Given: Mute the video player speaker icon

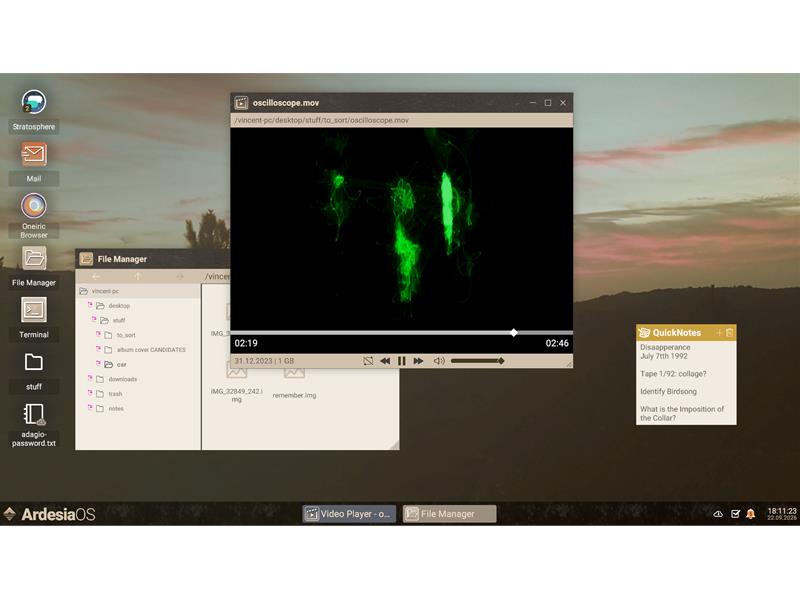Looking at the screenshot, I should click(x=439, y=361).
